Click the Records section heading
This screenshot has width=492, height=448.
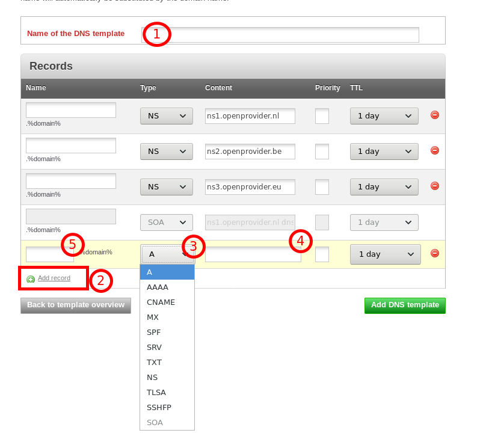[x=51, y=66]
